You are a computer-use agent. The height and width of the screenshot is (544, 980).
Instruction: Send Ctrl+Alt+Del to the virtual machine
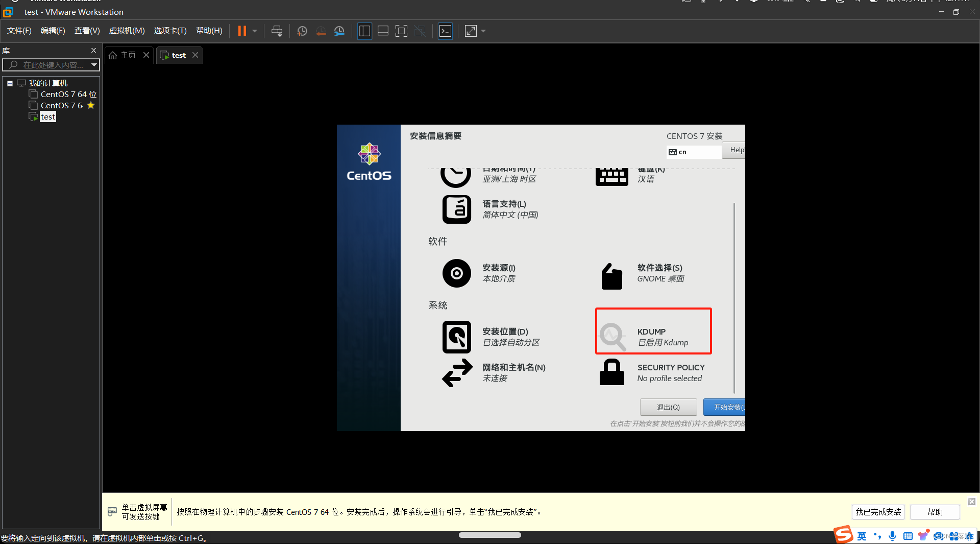[x=277, y=31]
